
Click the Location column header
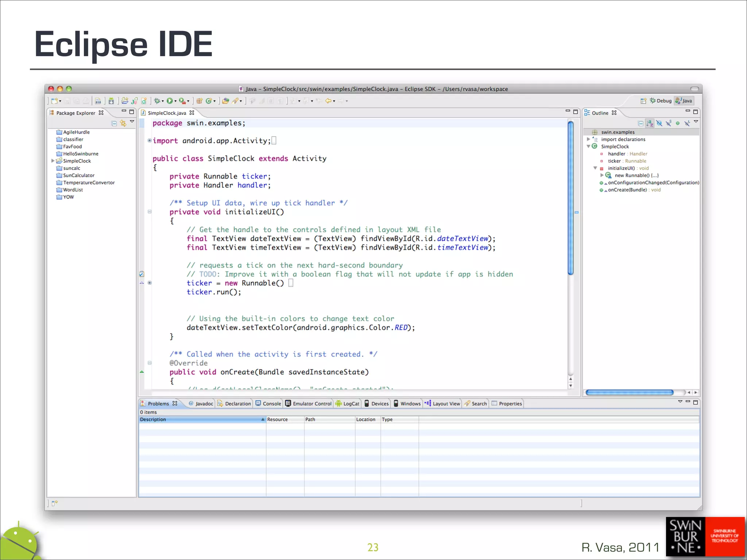(x=368, y=420)
